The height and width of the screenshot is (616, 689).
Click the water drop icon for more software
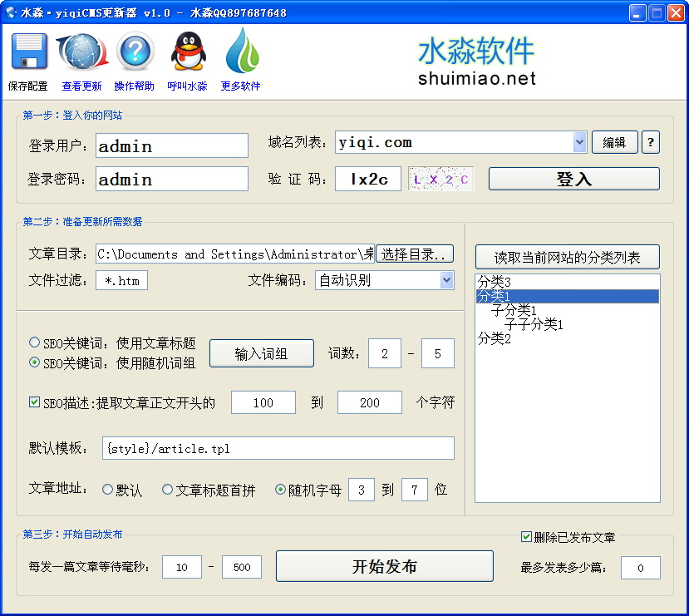pyautogui.click(x=242, y=51)
